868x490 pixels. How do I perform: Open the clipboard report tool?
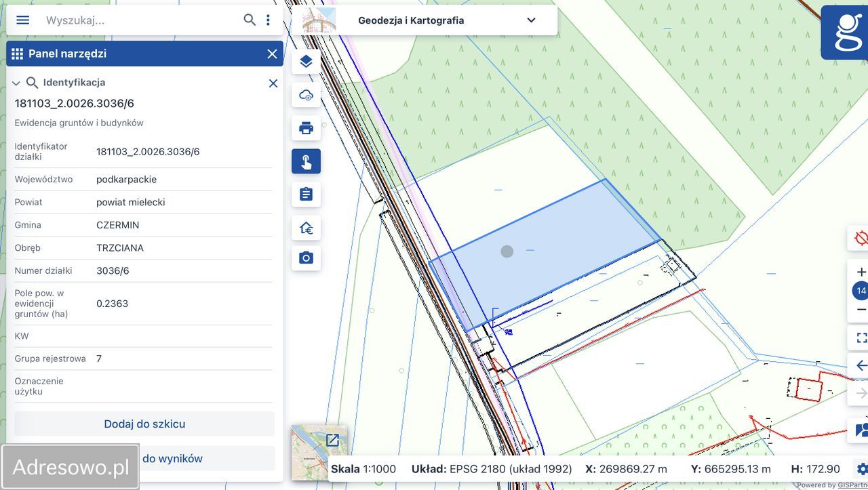pyautogui.click(x=306, y=195)
